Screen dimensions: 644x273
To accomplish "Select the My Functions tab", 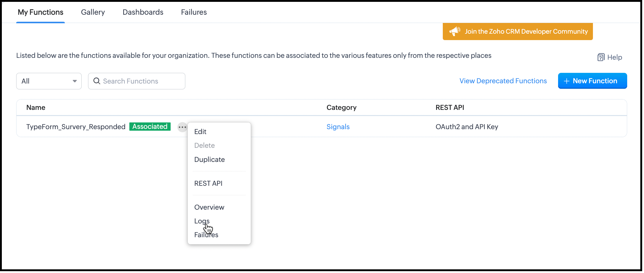I will pyautogui.click(x=40, y=12).
